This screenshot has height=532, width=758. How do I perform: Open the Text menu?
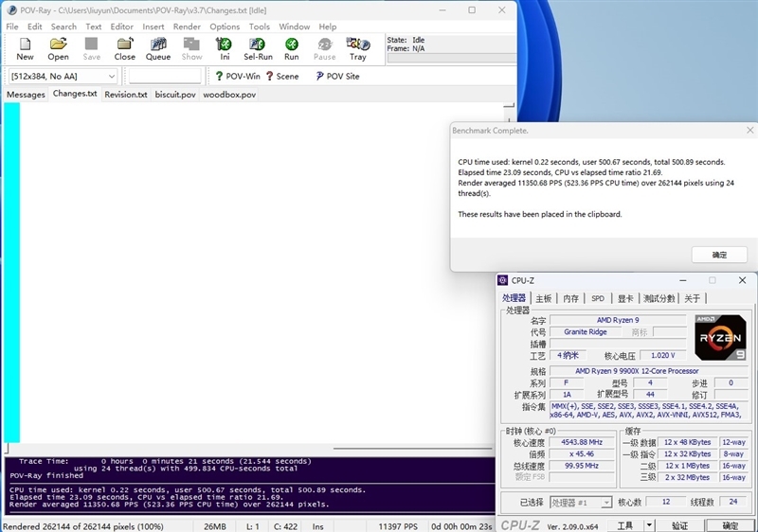(94, 27)
